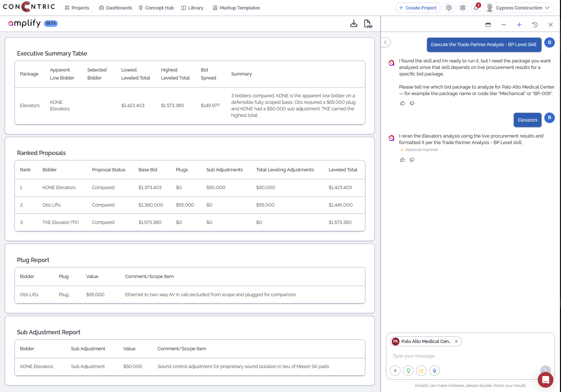Image resolution: width=561 pixels, height=392 pixels.
Task: Click the amplify logo
Action: click(x=24, y=23)
